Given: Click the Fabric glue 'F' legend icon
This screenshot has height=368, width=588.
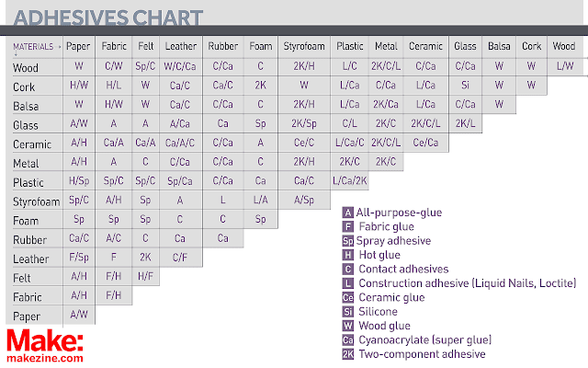Looking at the screenshot, I should coord(348,226).
